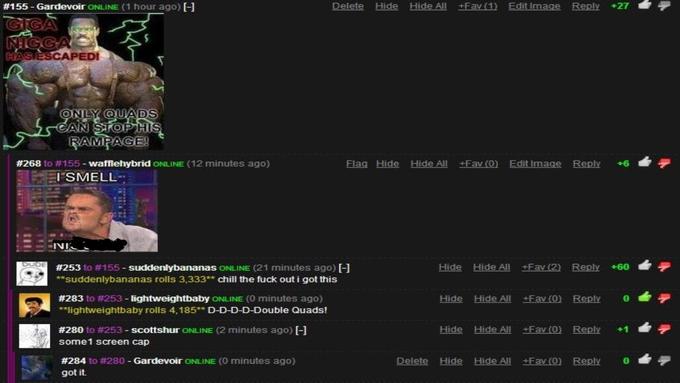Viewport: 680px width, 383px height.
Task: Favorite wafflehybrid's comment #268
Action: pyautogui.click(x=478, y=164)
